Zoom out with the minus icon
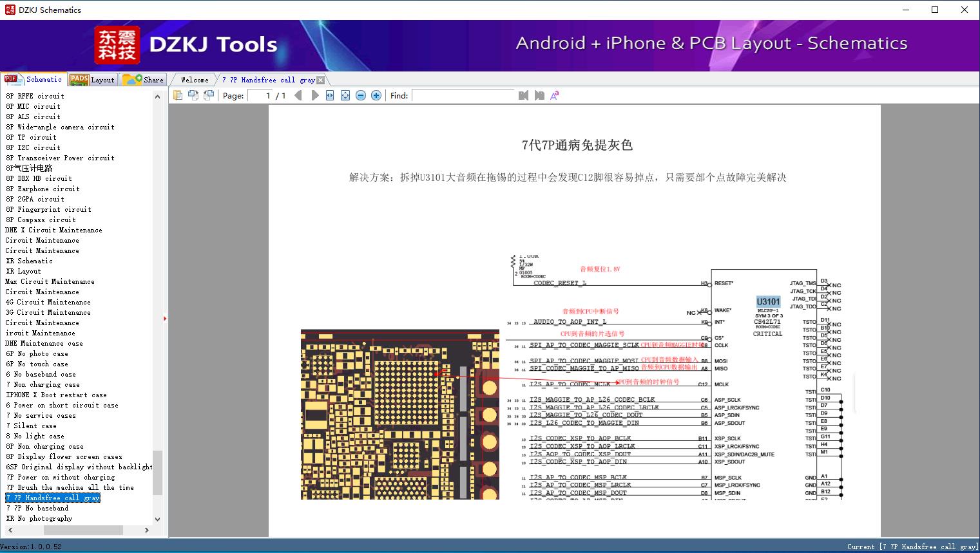 click(361, 95)
